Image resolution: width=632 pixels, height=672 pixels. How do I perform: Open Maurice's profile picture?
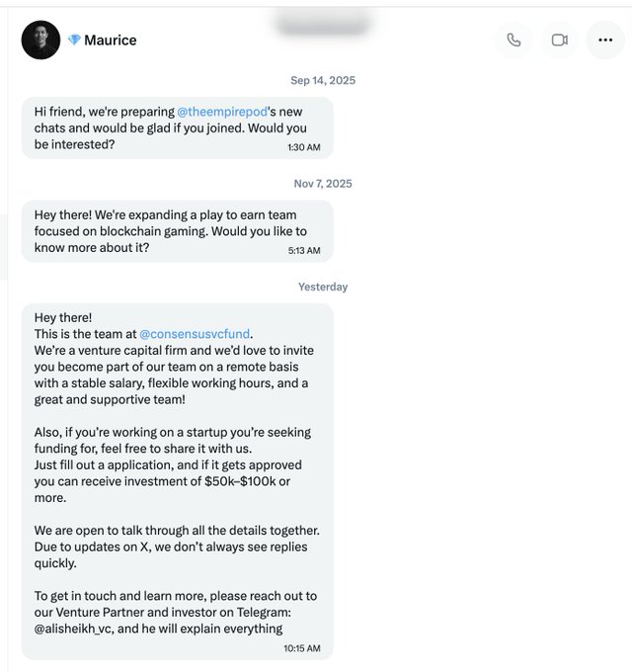40,40
